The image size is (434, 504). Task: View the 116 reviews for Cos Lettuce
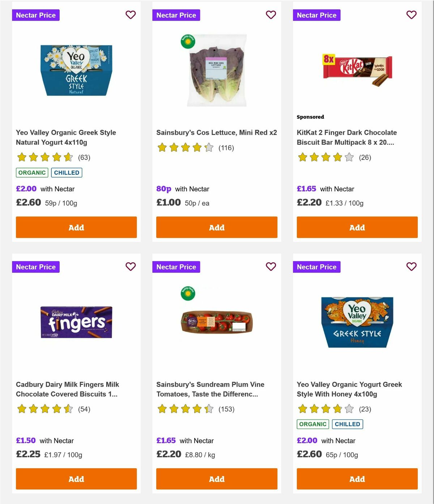(226, 148)
